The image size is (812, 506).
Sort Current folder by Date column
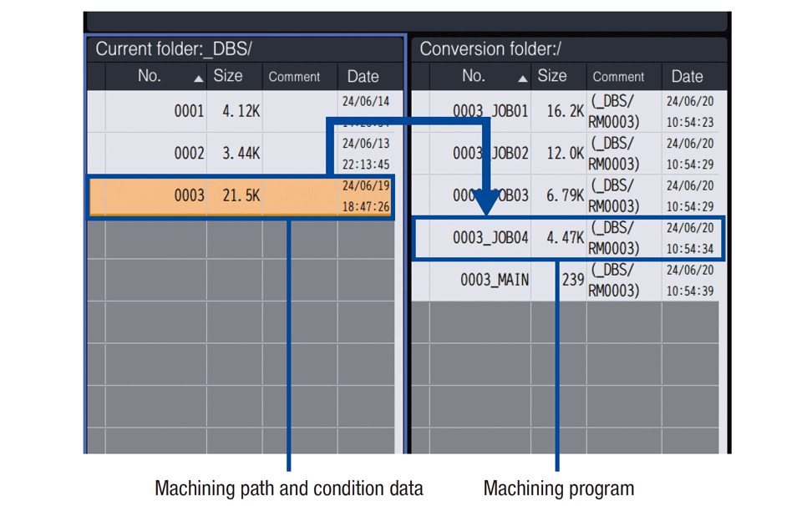pos(363,77)
